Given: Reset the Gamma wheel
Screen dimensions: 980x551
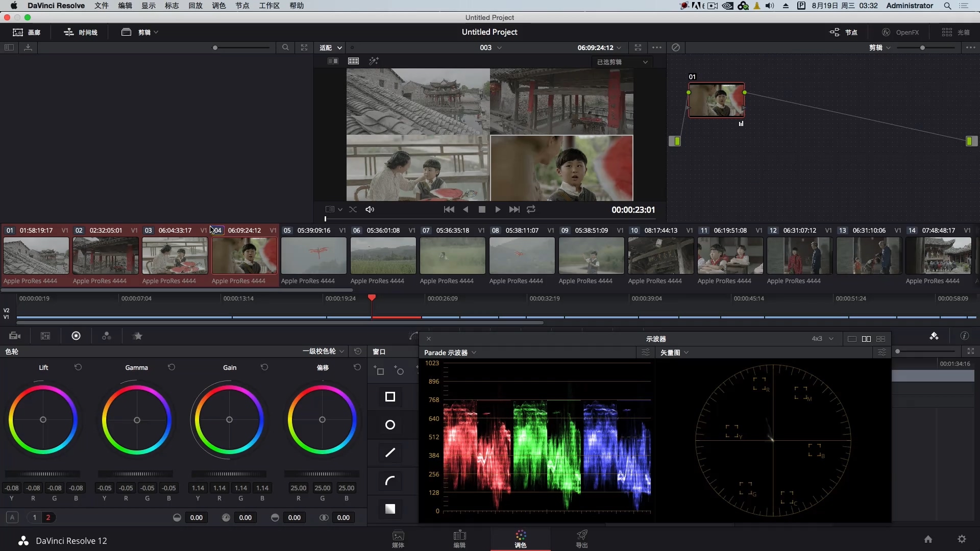Looking at the screenshot, I should tap(171, 367).
